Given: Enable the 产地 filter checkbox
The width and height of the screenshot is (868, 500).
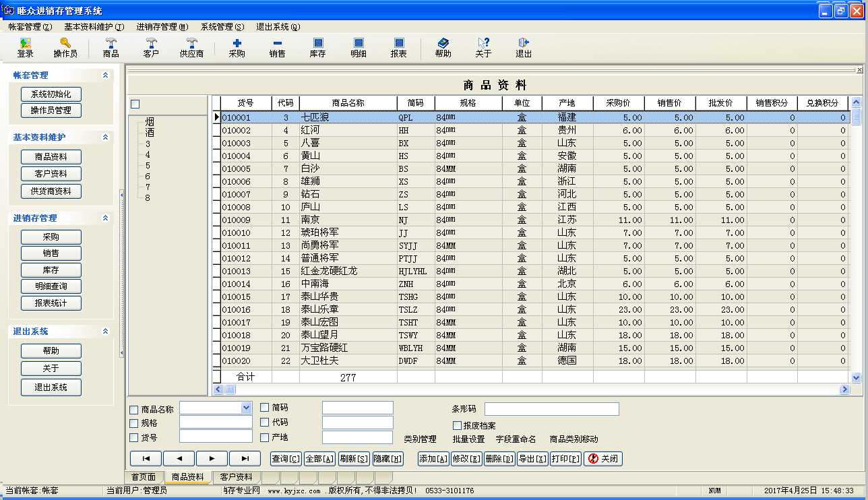Looking at the screenshot, I should point(264,437).
